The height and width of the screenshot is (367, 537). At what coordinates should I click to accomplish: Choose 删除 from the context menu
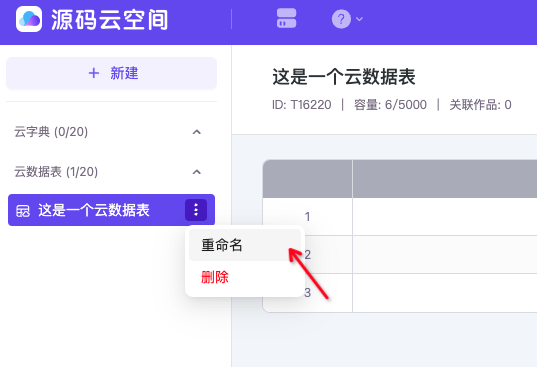pos(245,277)
